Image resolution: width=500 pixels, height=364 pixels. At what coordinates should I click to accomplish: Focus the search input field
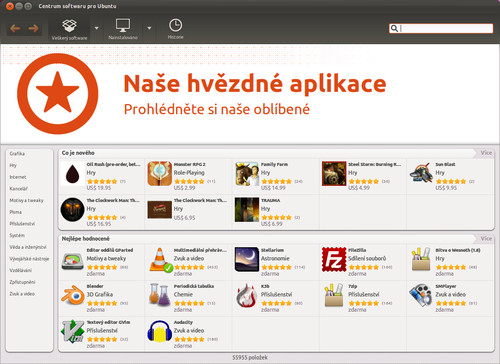point(441,28)
